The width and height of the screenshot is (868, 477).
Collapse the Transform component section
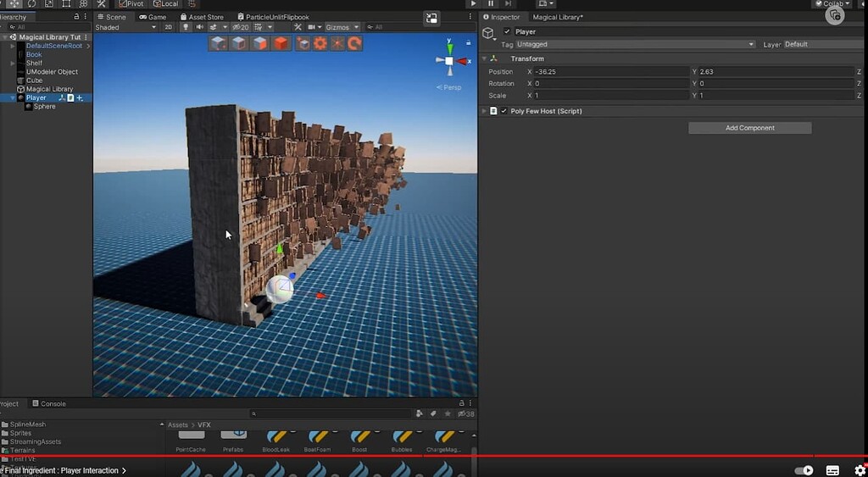pyautogui.click(x=485, y=58)
